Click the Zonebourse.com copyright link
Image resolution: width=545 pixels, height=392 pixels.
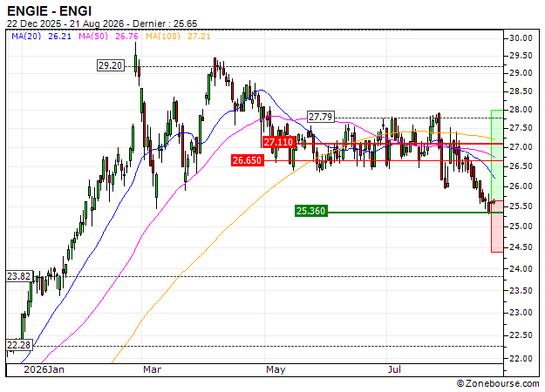pos(498,383)
